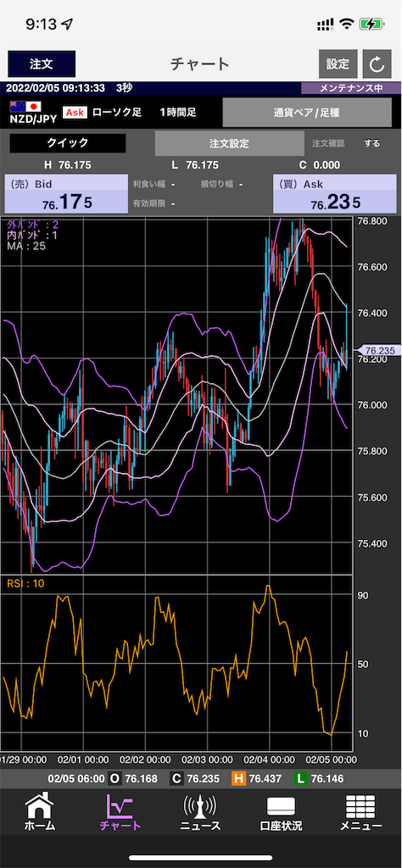Toggle the red Ask price type badge
The width and height of the screenshot is (402, 868).
[x=75, y=113]
